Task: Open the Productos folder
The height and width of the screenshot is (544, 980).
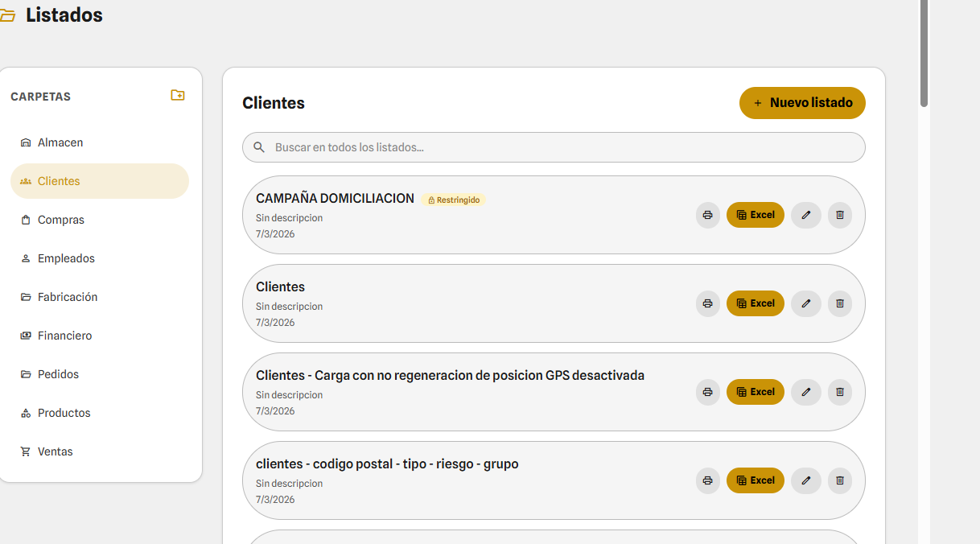Action: (x=100, y=413)
